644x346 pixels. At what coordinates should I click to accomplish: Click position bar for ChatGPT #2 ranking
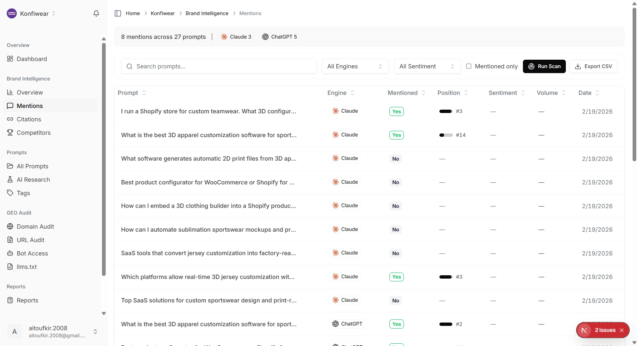click(446, 324)
